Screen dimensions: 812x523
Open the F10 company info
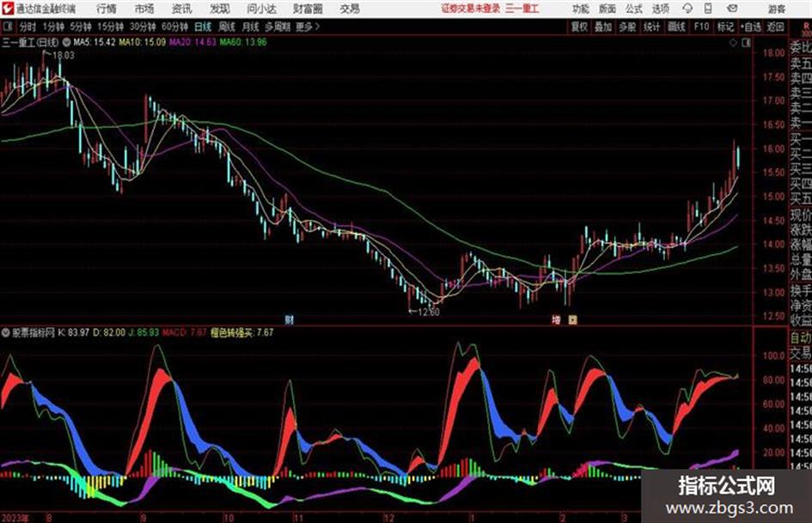pyautogui.click(x=701, y=27)
